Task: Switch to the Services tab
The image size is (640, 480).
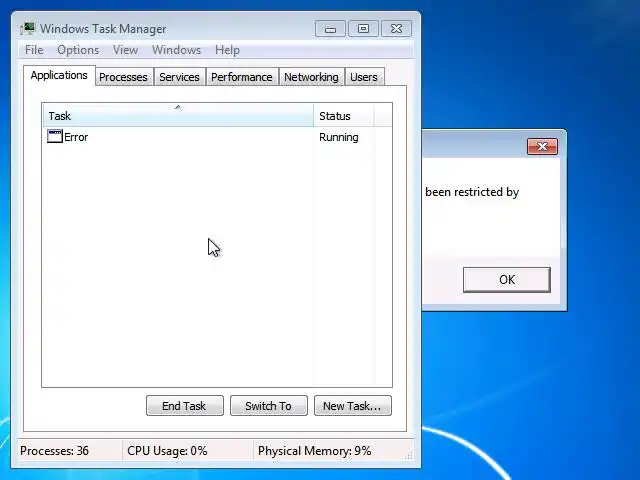Action: tap(179, 77)
